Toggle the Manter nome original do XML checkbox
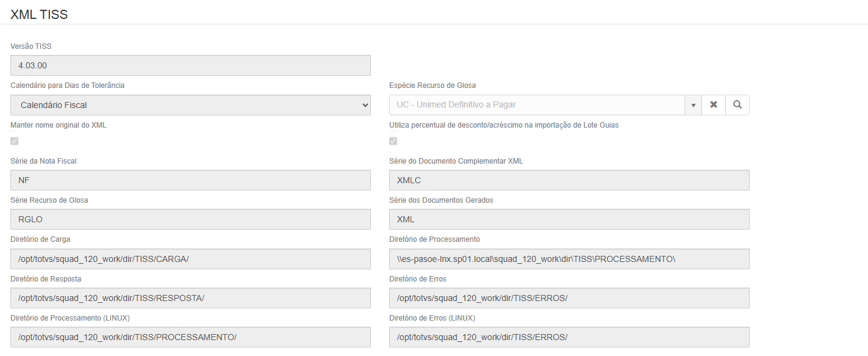868x356 pixels. (15, 141)
